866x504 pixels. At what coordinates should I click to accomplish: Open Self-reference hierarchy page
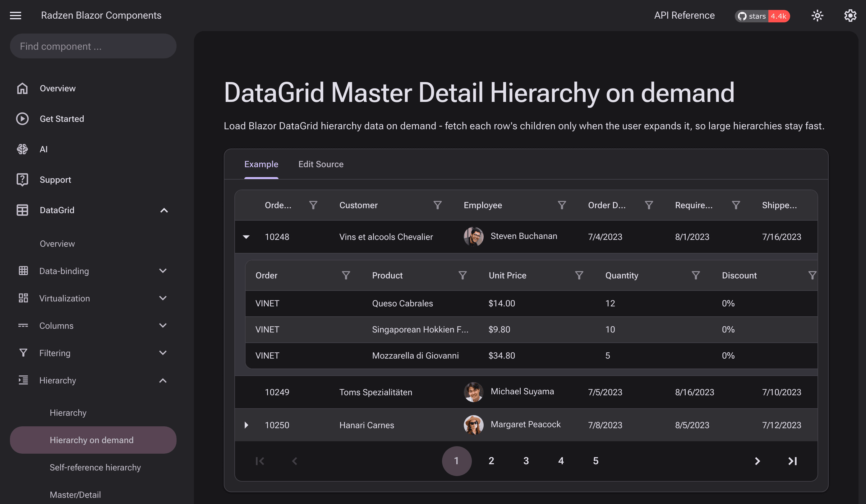(93, 468)
